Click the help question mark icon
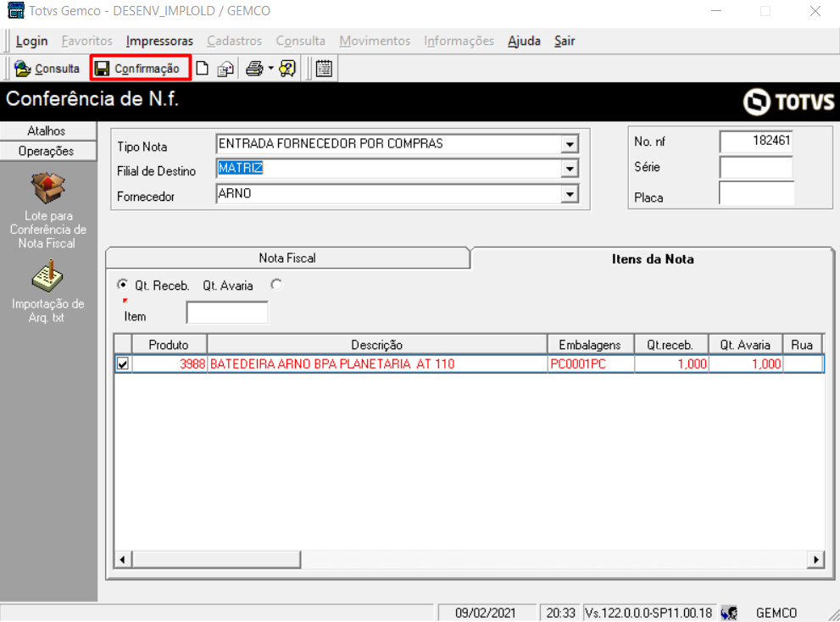 [x=287, y=69]
